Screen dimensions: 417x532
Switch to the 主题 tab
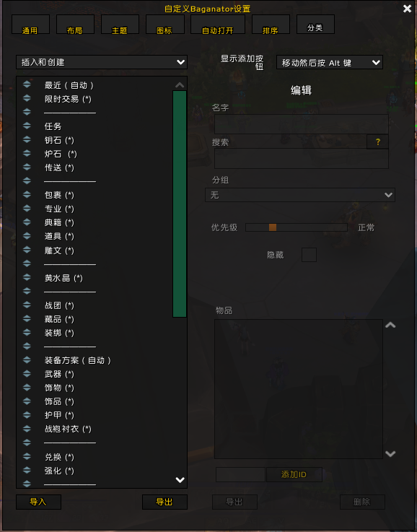tap(120, 25)
